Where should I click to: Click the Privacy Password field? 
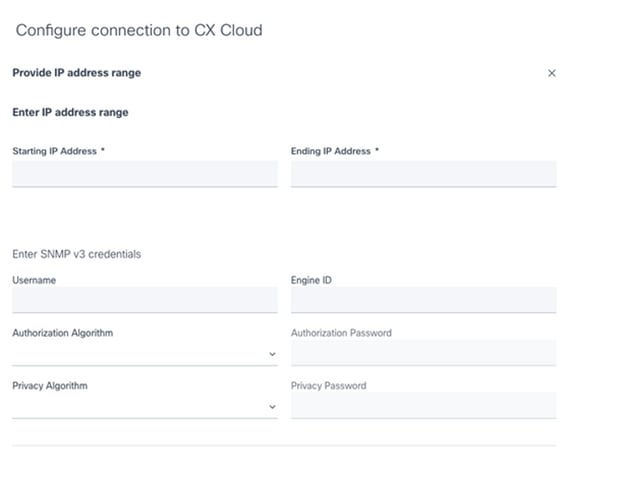[423, 406]
